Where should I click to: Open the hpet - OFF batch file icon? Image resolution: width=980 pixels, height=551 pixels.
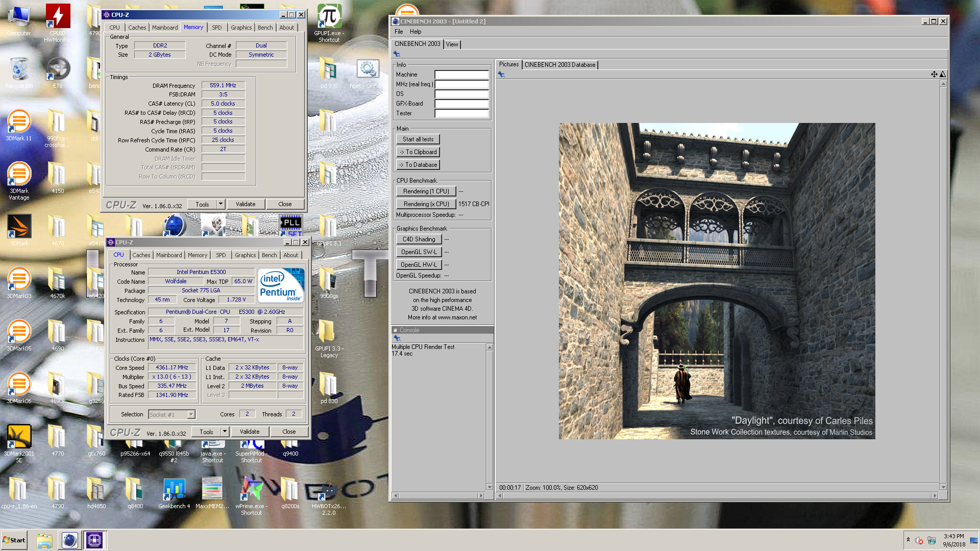367,72
